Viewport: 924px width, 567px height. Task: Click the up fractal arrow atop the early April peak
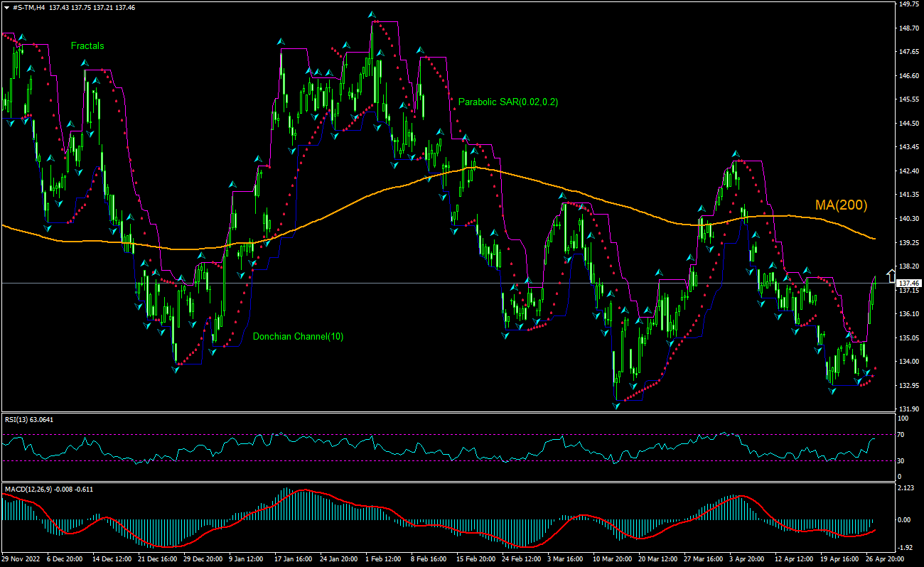tap(736, 153)
